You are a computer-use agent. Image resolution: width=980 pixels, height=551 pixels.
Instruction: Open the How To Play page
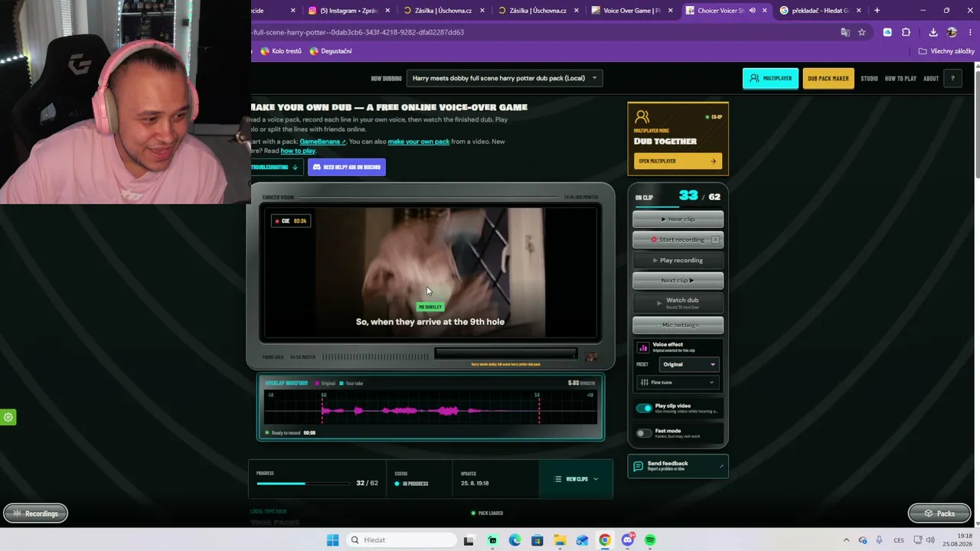pos(900,78)
